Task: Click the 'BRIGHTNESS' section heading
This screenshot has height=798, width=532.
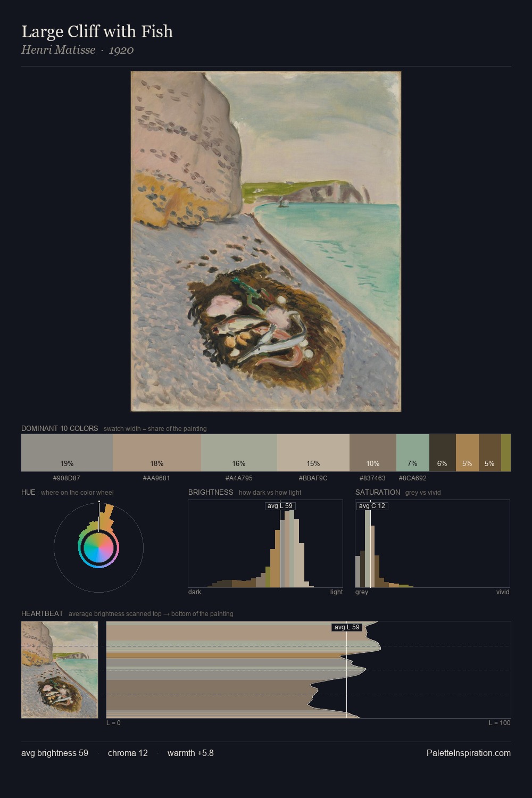Action: coord(211,492)
